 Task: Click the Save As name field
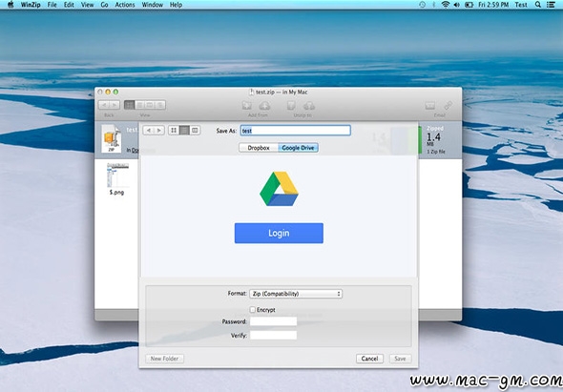click(296, 131)
